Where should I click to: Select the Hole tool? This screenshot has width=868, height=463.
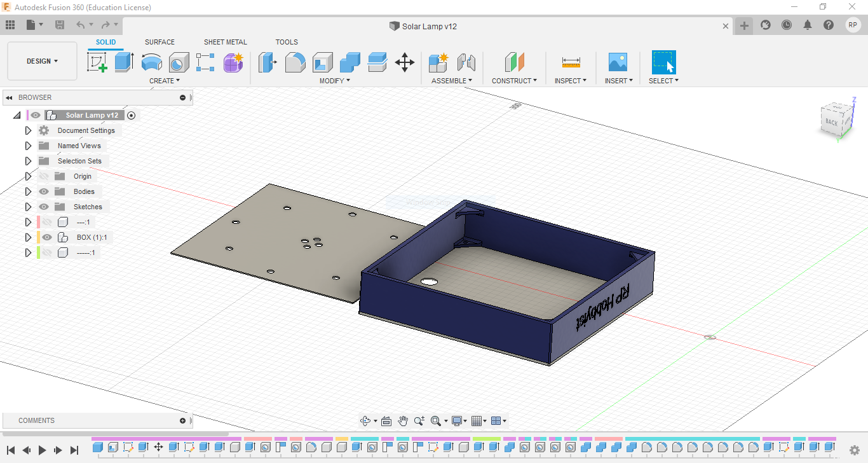(x=179, y=62)
